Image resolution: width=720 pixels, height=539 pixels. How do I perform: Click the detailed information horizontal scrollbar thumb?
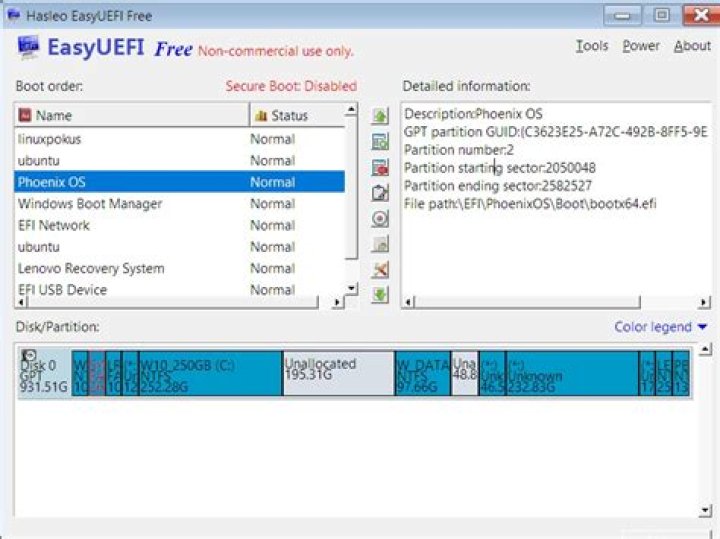click(x=527, y=302)
